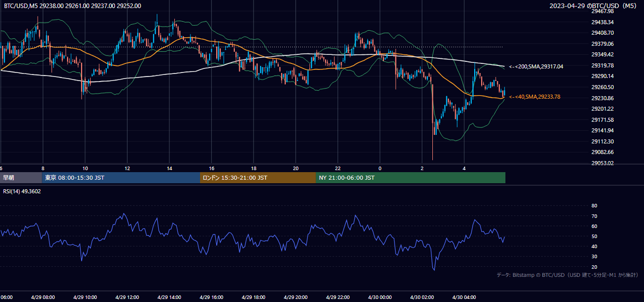Click the 4/29 16:00 time axis label
The image size is (644, 302).
coord(211,297)
